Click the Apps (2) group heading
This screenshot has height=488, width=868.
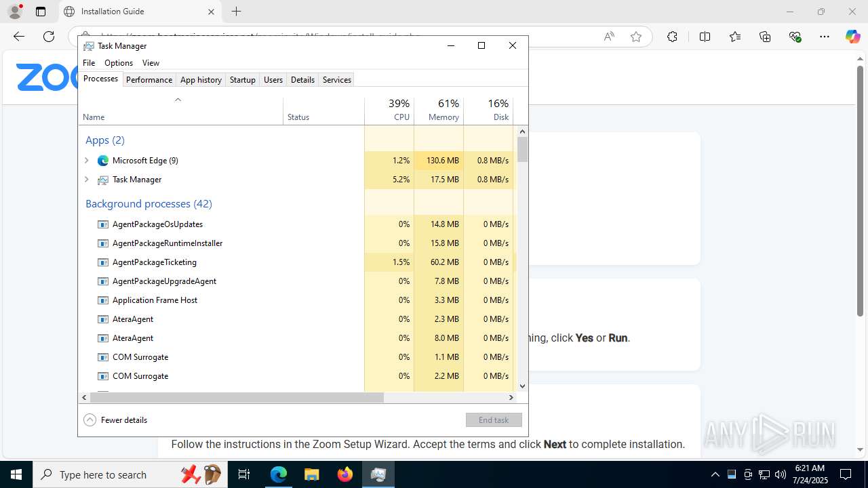(x=105, y=140)
